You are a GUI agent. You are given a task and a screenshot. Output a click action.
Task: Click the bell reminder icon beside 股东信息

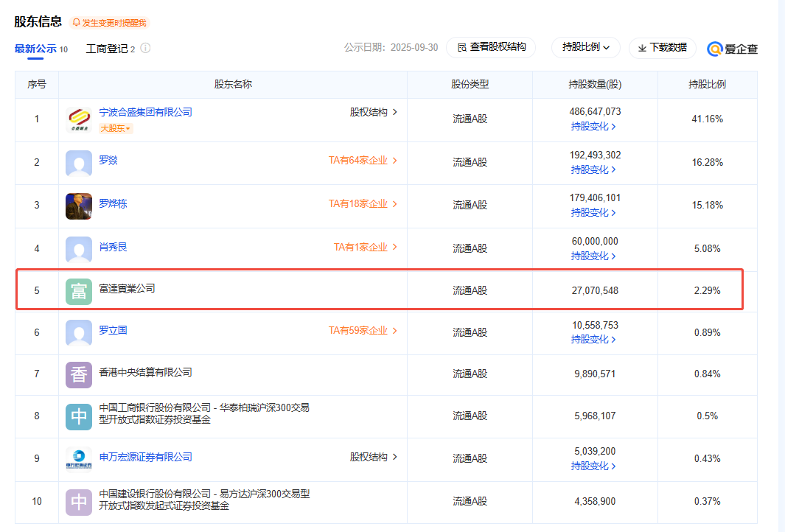[76, 22]
